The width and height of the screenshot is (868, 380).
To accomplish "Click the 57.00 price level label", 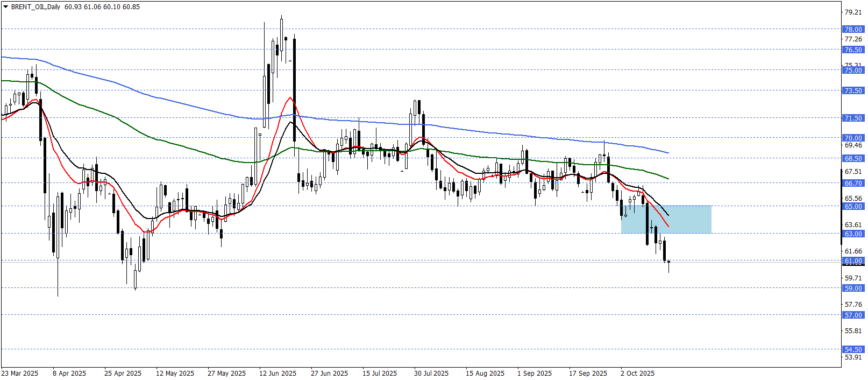I will coord(853,315).
